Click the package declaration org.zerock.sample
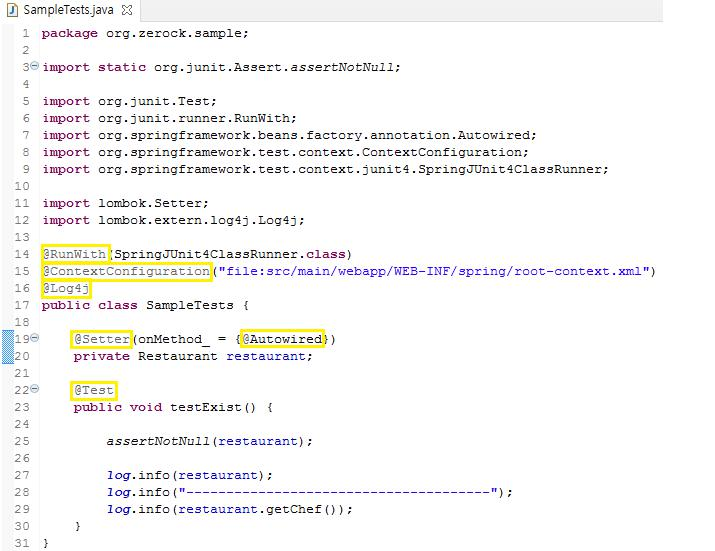Viewport: 715px width, 551px height. coord(145,33)
